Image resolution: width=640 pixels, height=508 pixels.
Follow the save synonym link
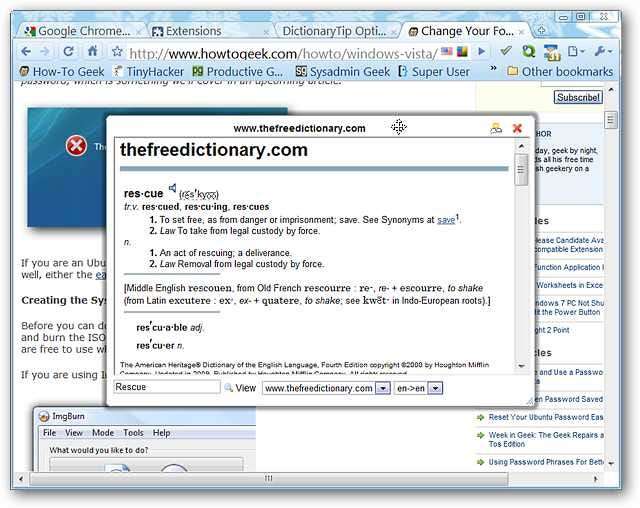pyautogui.click(x=446, y=220)
